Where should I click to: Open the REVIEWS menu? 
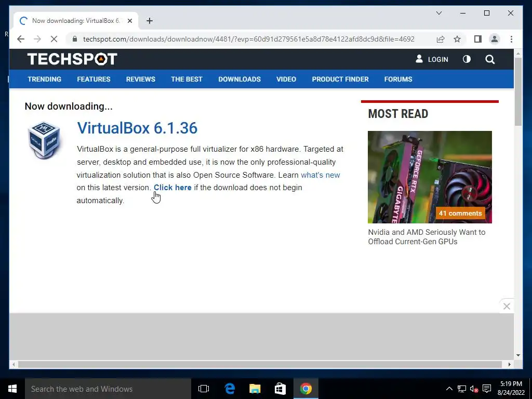click(140, 79)
